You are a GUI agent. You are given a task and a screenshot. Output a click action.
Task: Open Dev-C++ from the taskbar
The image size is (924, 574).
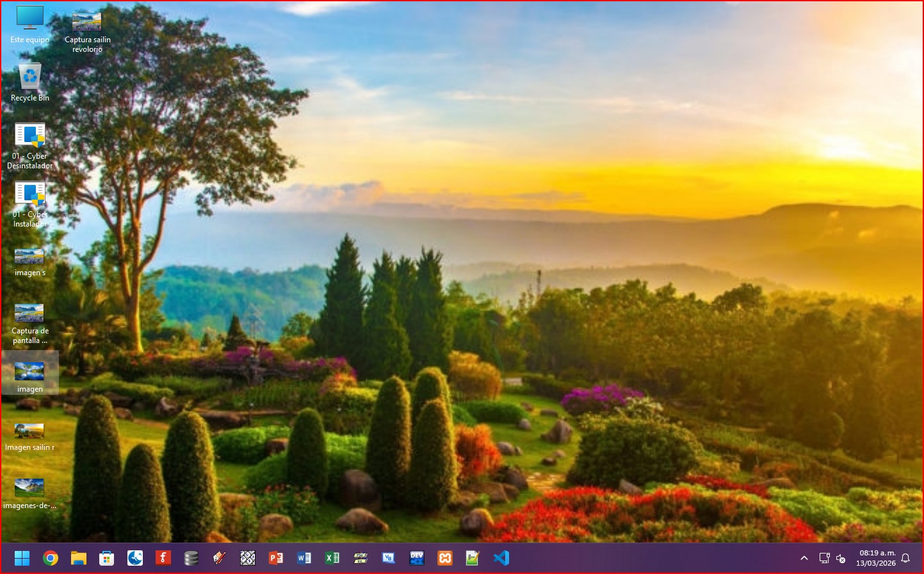(x=417, y=558)
